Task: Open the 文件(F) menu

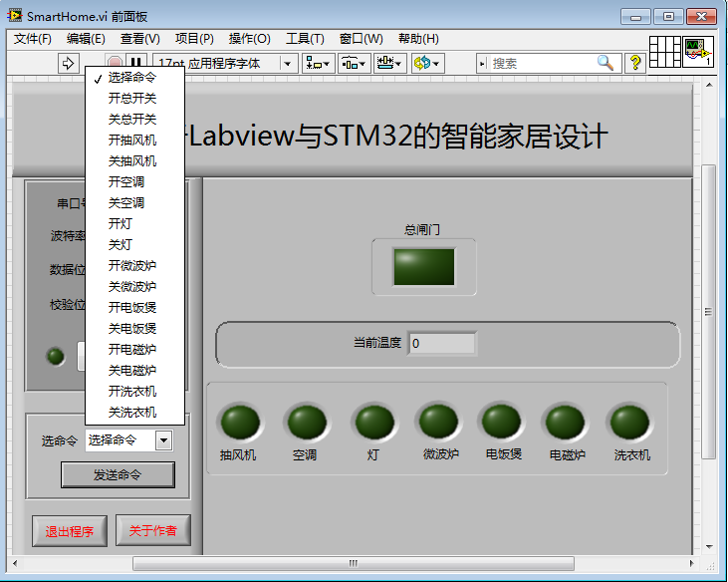Action: [x=33, y=39]
